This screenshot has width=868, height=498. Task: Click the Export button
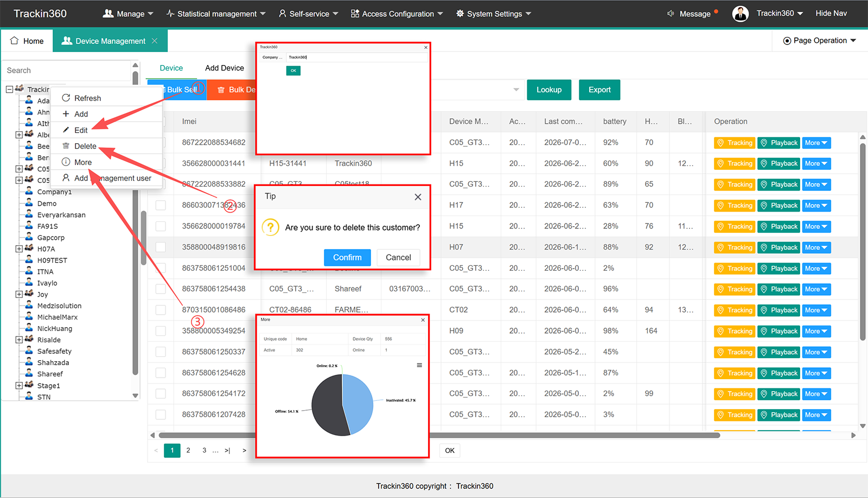click(x=599, y=90)
